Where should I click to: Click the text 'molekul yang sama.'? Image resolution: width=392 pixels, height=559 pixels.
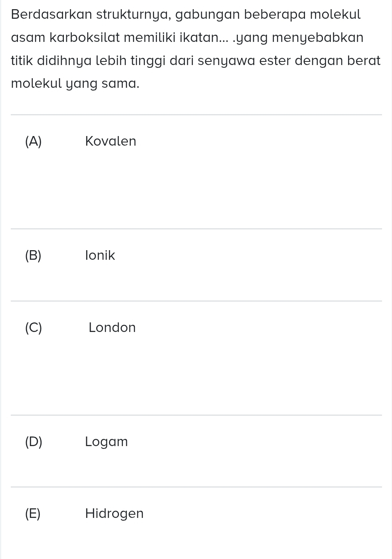(x=75, y=84)
